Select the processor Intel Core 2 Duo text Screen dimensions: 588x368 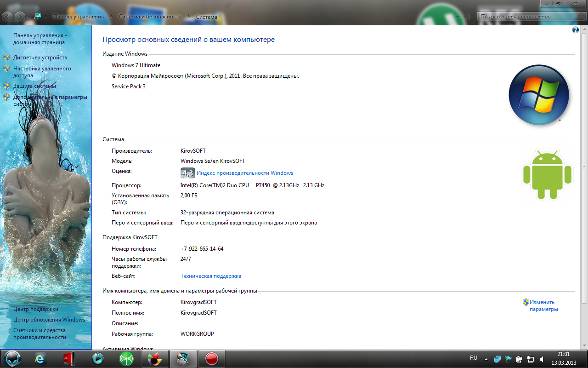252,185
